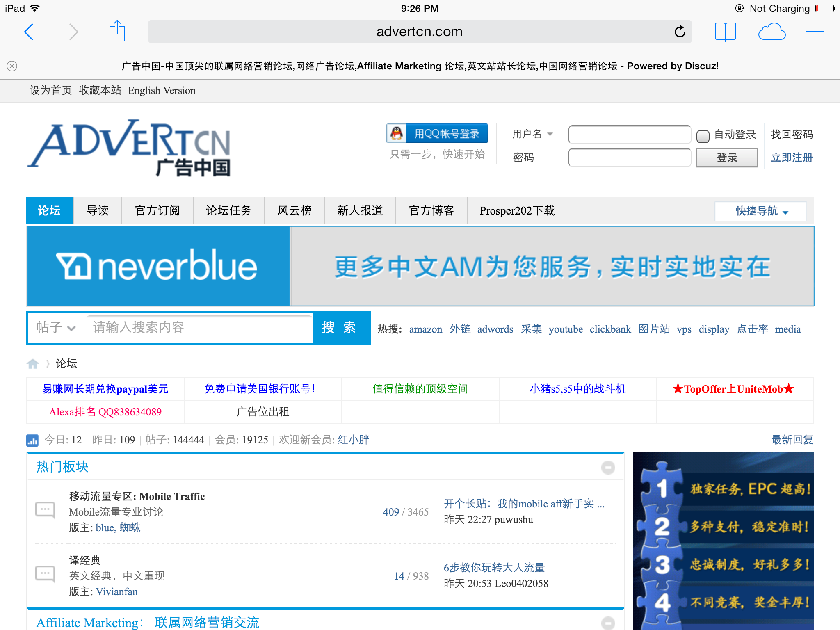This screenshot has width=840, height=630.
Task: Click the AdvertCN 广告中国 logo
Action: point(129,148)
